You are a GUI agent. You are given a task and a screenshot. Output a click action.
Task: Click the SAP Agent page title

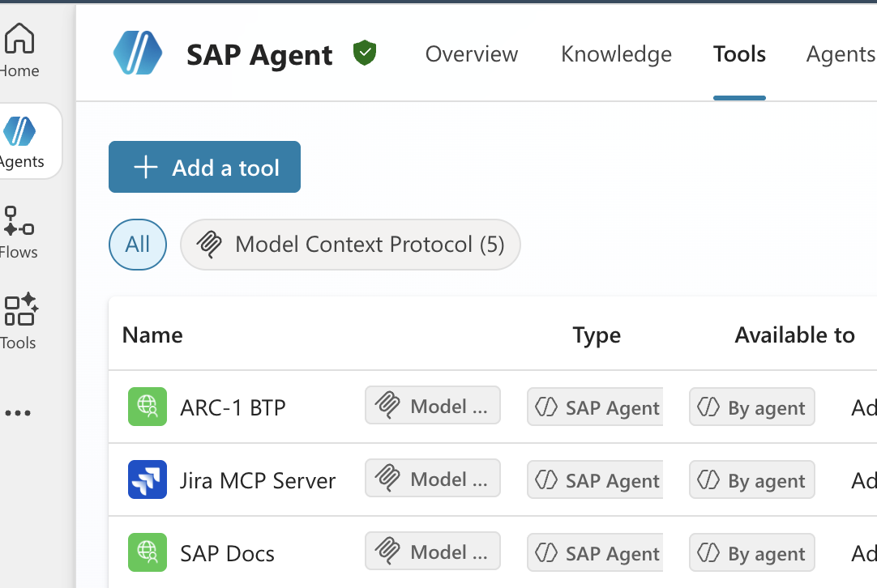pos(259,55)
